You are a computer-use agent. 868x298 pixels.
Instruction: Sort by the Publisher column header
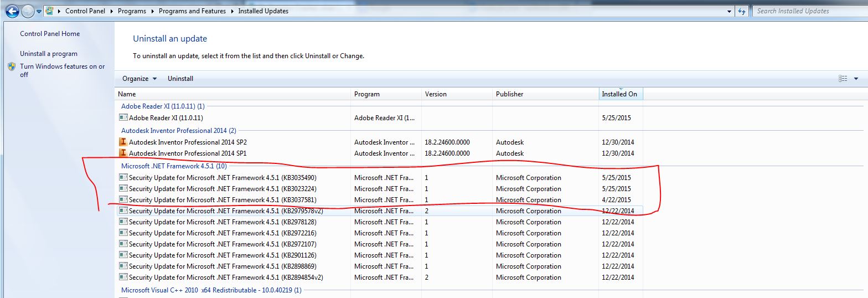[546, 94]
